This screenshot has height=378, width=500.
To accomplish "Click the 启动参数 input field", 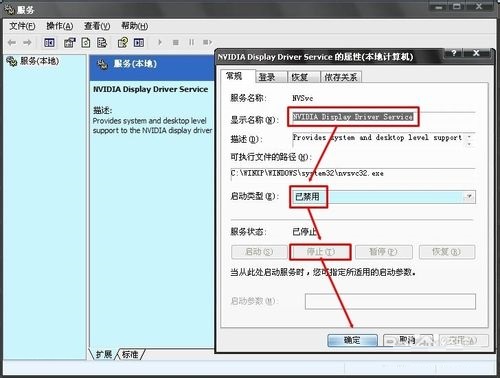I will tap(390, 301).
